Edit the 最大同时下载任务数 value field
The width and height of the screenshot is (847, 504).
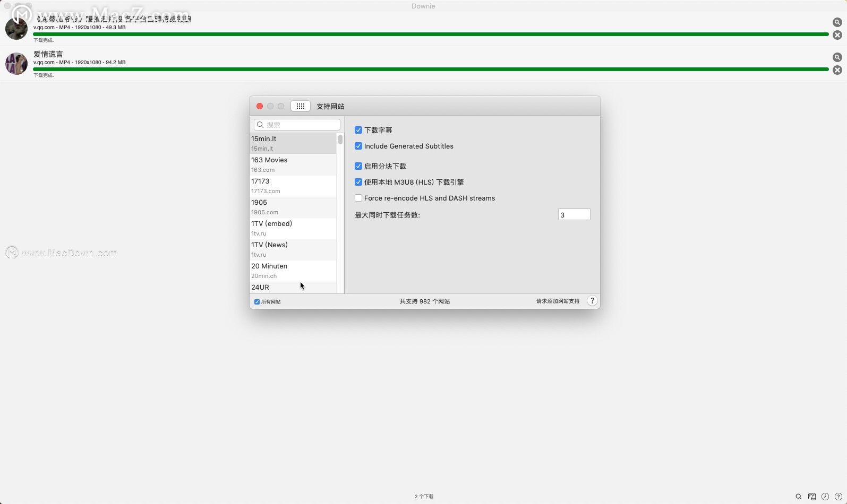(574, 215)
